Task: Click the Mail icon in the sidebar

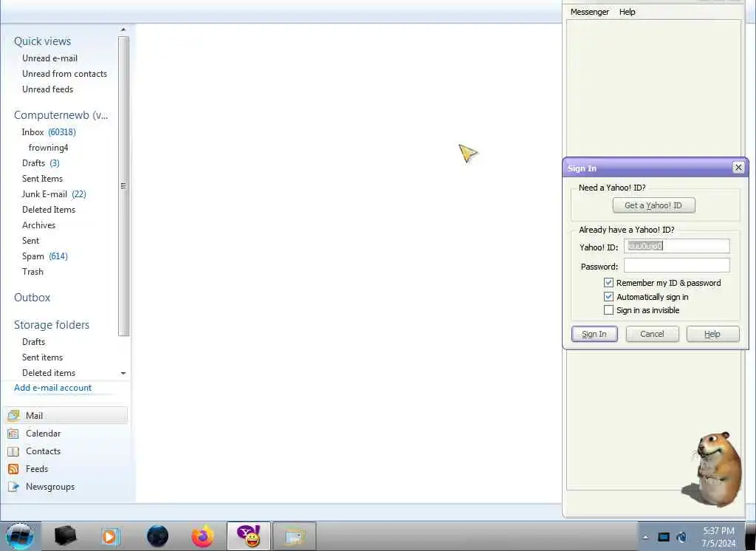Action: pyautogui.click(x=13, y=415)
